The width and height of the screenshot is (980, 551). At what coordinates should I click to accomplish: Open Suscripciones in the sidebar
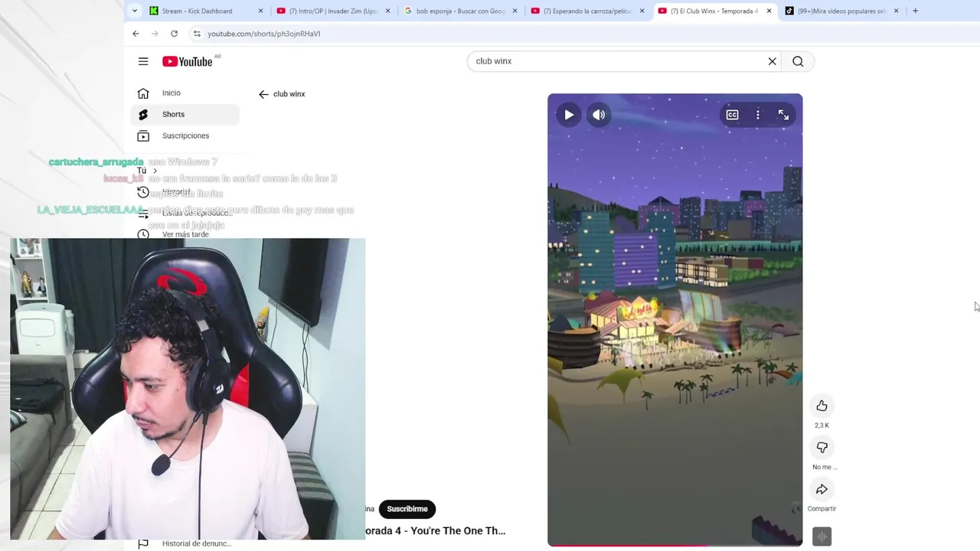point(185,135)
